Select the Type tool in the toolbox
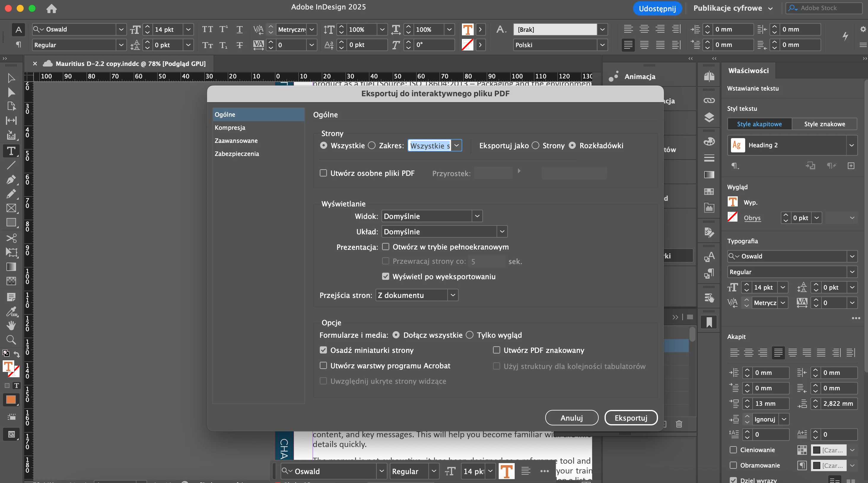 tap(11, 151)
